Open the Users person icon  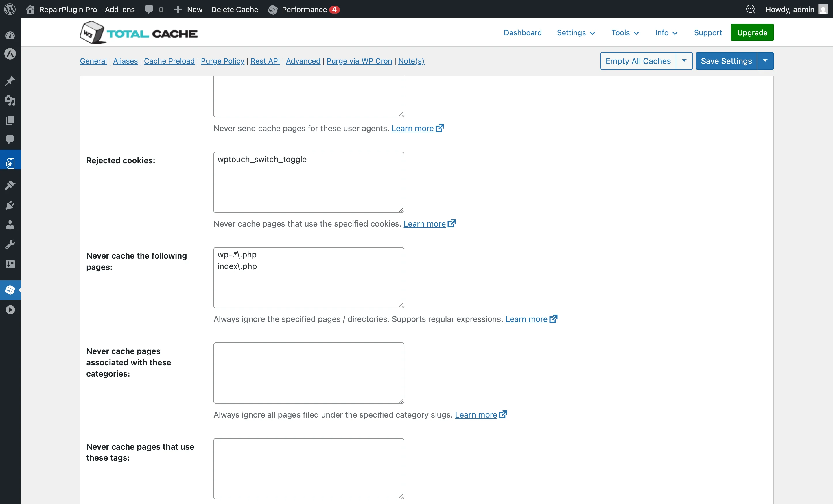click(x=10, y=225)
